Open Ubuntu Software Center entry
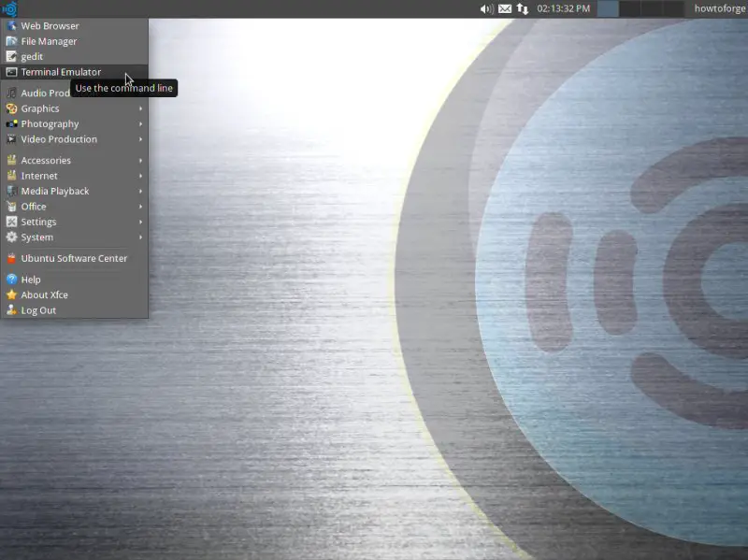Image resolution: width=748 pixels, height=560 pixels. [x=75, y=259]
